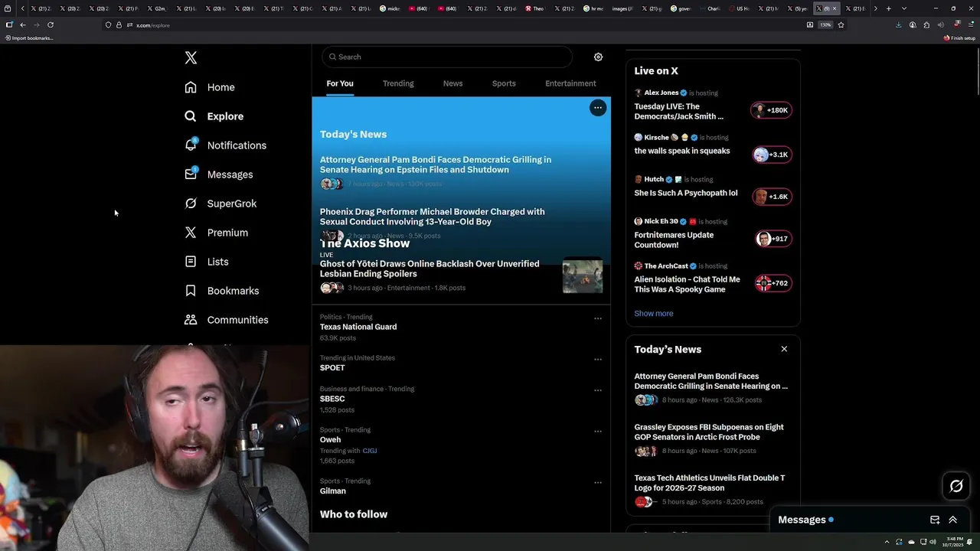Viewport: 980px width, 551px height.
Task: Open Ghost of Yōtei backlash story
Action: [x=430, y=269]
